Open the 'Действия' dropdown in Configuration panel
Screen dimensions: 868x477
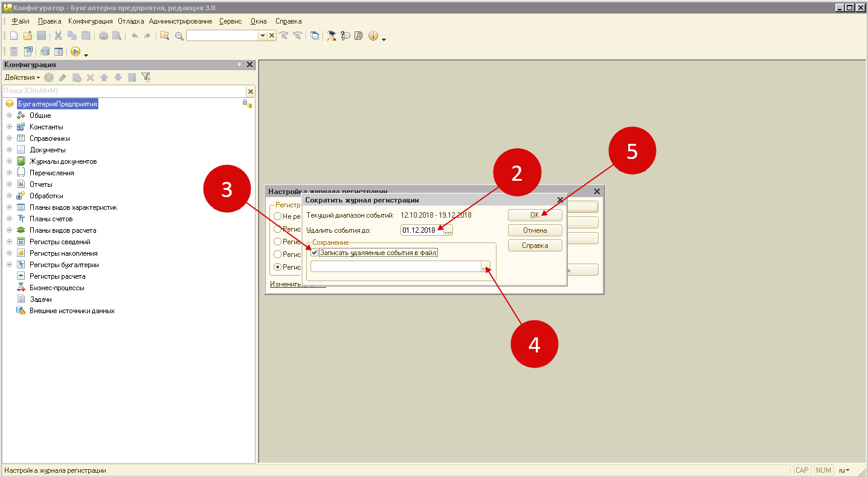(x=22, y=77)
